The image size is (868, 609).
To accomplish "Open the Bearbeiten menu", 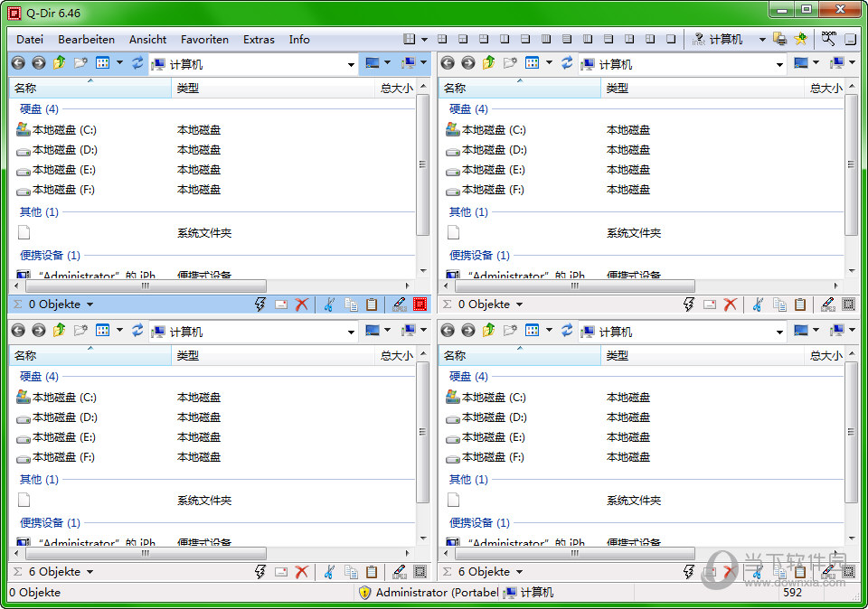I will point(87,39).
